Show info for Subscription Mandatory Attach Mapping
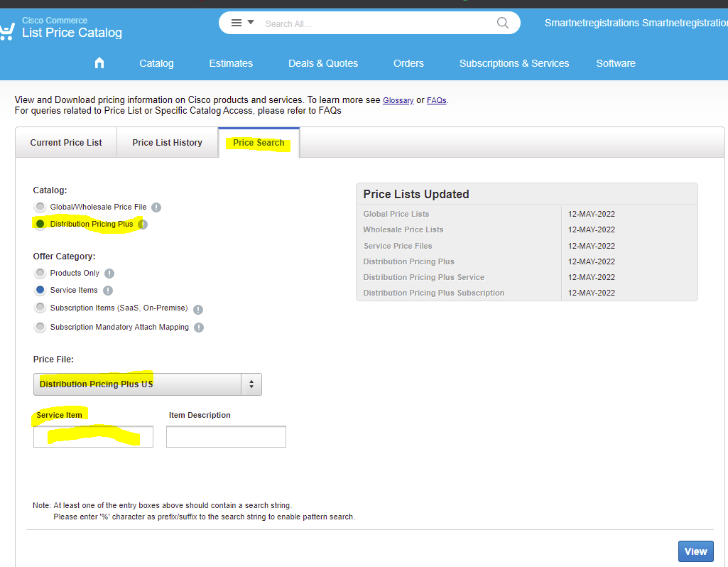Screen dimensions: 728x567 tap(199, 328)
